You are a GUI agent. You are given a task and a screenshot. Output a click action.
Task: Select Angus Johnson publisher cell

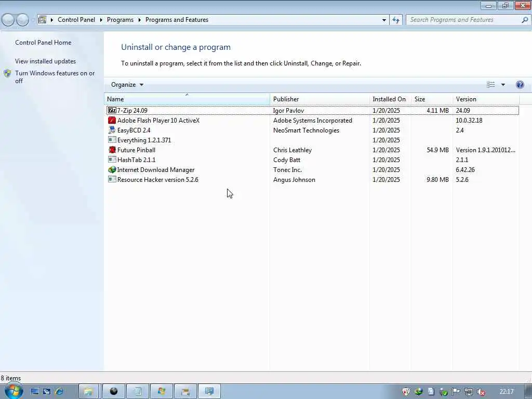point(294,179)
